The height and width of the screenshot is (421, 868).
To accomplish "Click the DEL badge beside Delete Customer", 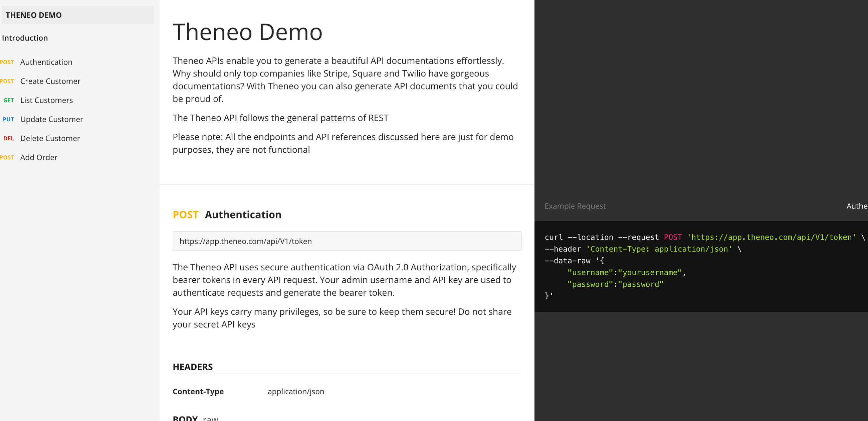I will (8, 138).
